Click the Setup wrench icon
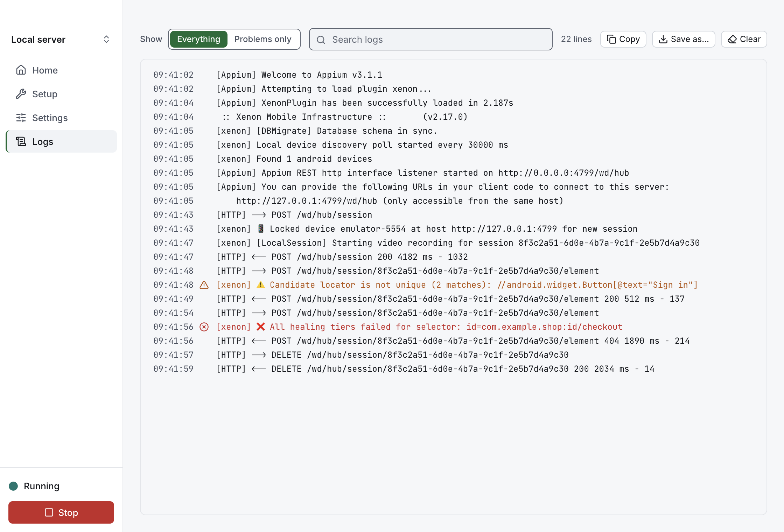The image size is (784, 532). (21, 94)
